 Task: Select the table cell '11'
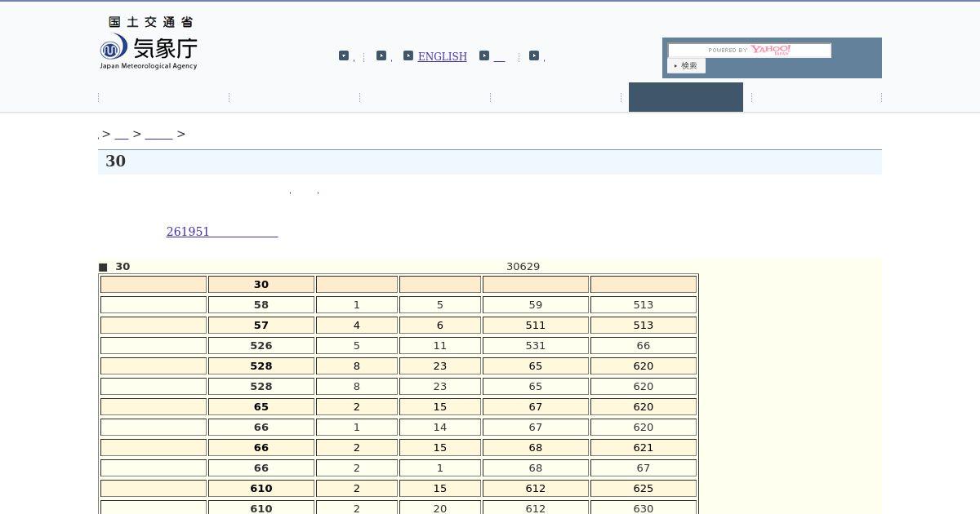pyautogui.click(x=440, y=345)
